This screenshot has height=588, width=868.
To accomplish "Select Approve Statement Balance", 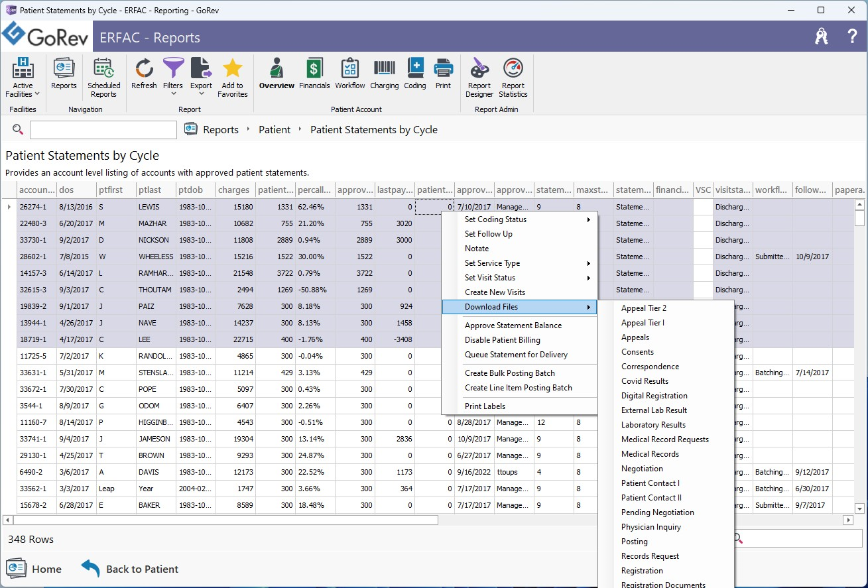I will tap(520, 325).
